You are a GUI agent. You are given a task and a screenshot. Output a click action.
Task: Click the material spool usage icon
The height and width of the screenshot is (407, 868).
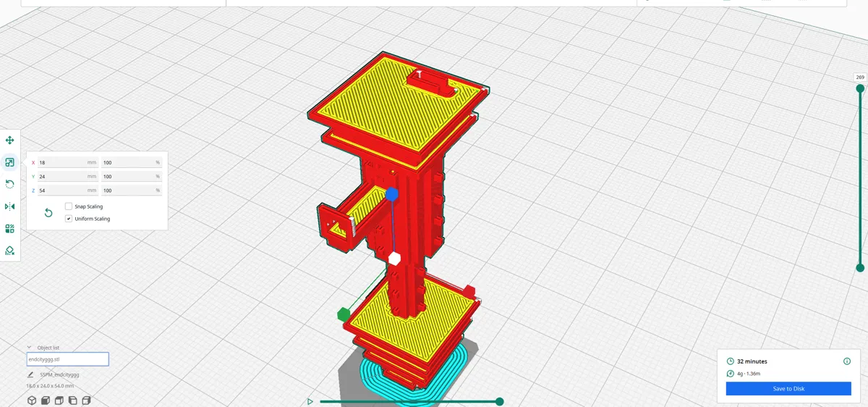731,374
